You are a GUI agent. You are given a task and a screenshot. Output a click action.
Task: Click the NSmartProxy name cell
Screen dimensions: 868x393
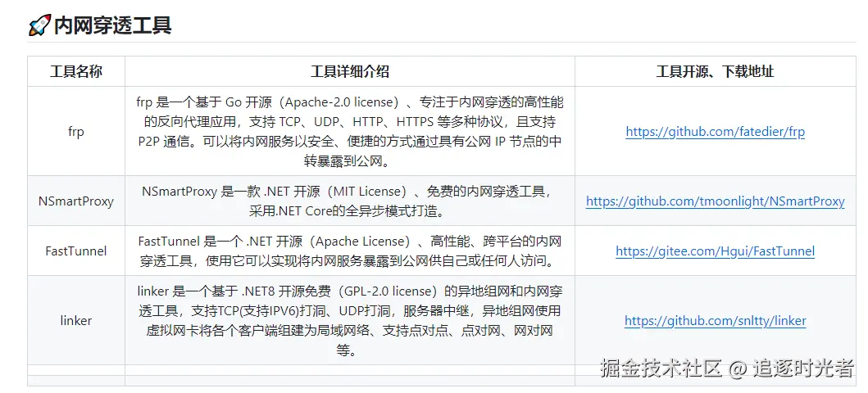point(76,201)
